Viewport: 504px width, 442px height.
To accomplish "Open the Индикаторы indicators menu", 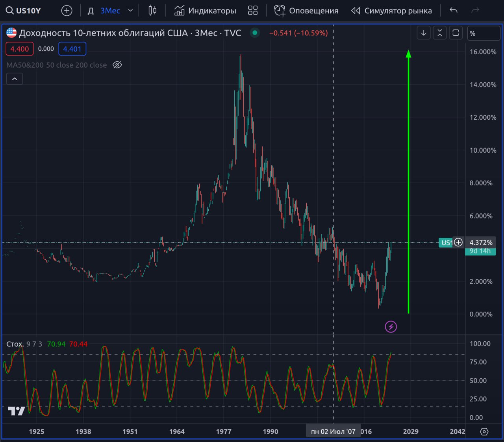I will point(205,11).
